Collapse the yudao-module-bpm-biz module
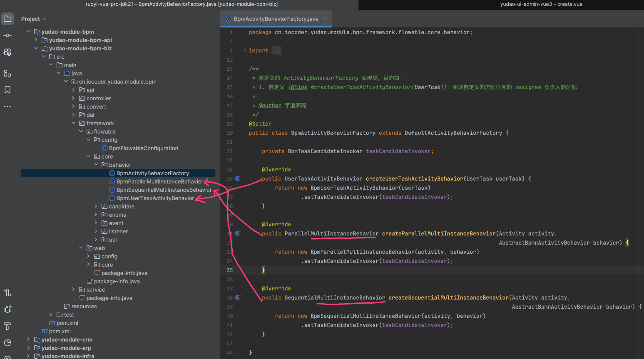The image size is (644, 359). [36, 48]
